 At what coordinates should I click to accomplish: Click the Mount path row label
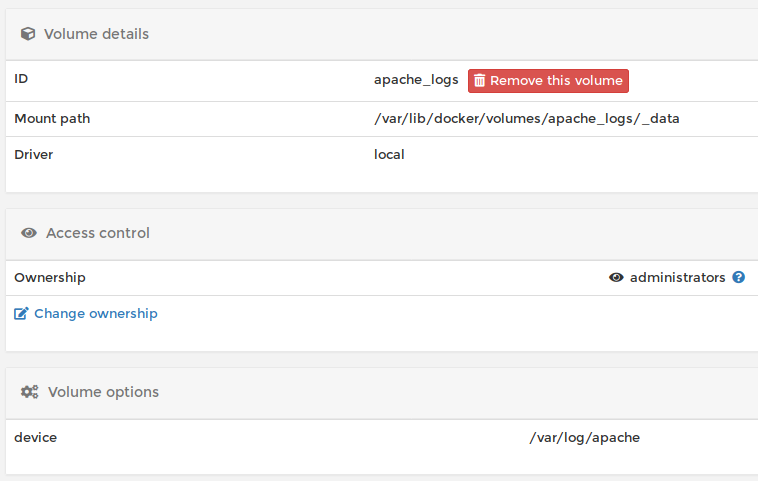[x=52, y=119]
